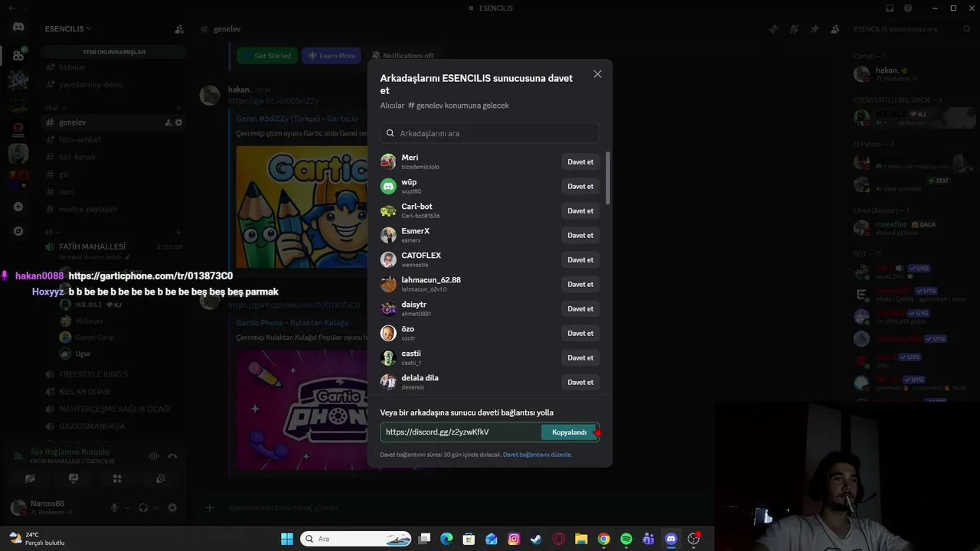Expand the ESENCILIS server menu
The height and width of the screenshot is (551, 980).
point(68,29)
